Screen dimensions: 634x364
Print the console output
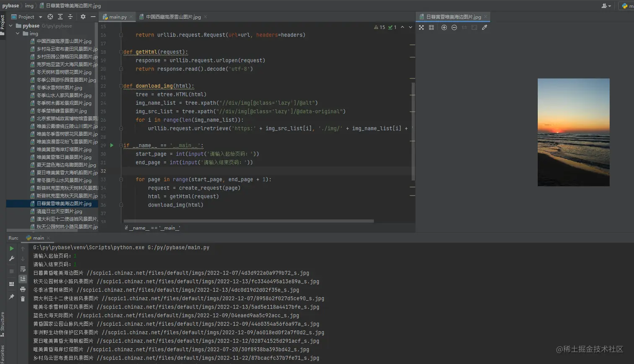click(x=23, y=289)
